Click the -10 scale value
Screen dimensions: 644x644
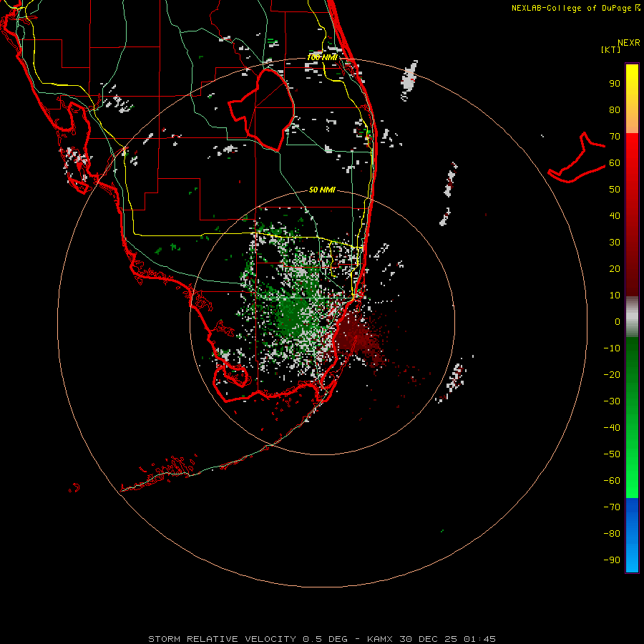coord(612,348)
